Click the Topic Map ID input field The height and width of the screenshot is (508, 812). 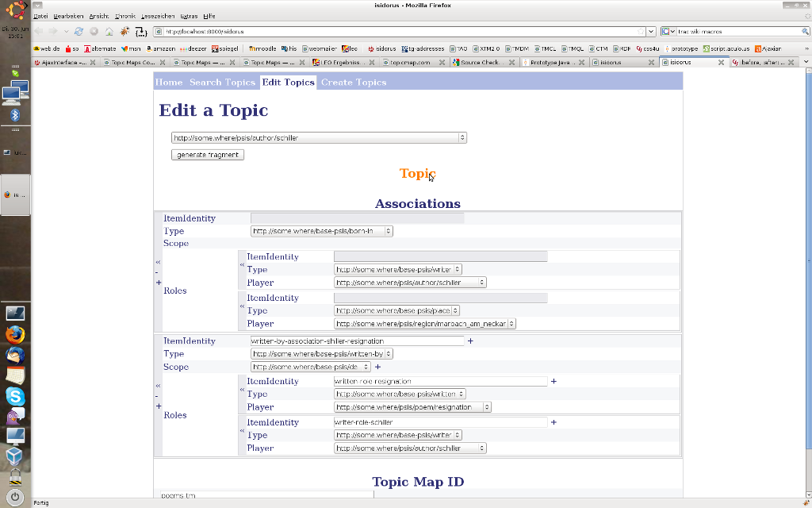[x=266, y=495]
